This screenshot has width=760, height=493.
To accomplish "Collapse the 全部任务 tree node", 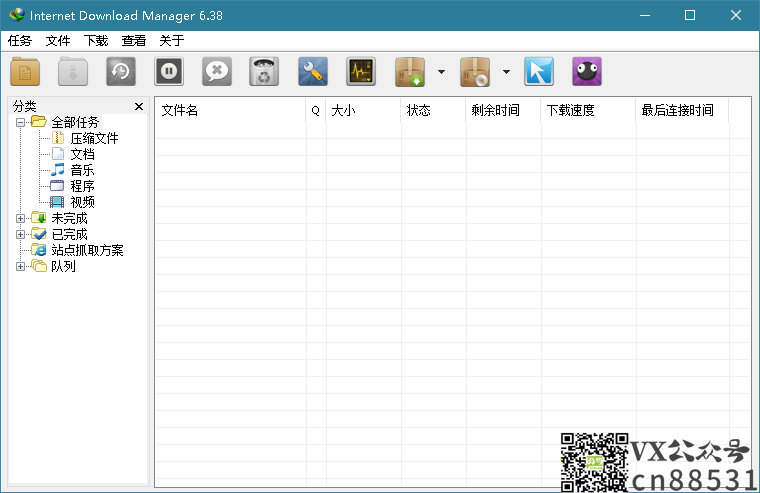I will coord(20,122).
